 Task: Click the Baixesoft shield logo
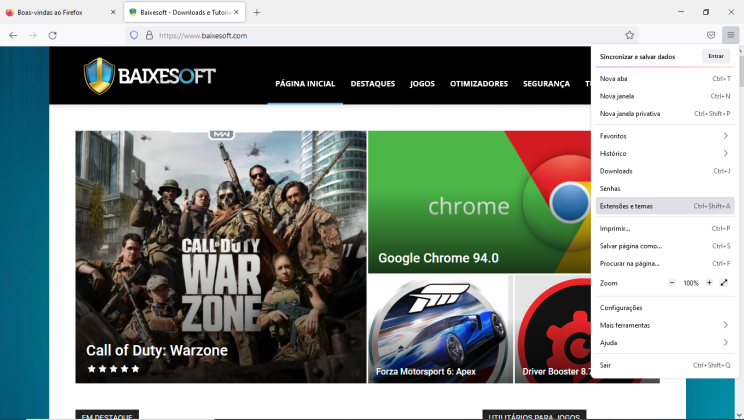pos(99,76)
